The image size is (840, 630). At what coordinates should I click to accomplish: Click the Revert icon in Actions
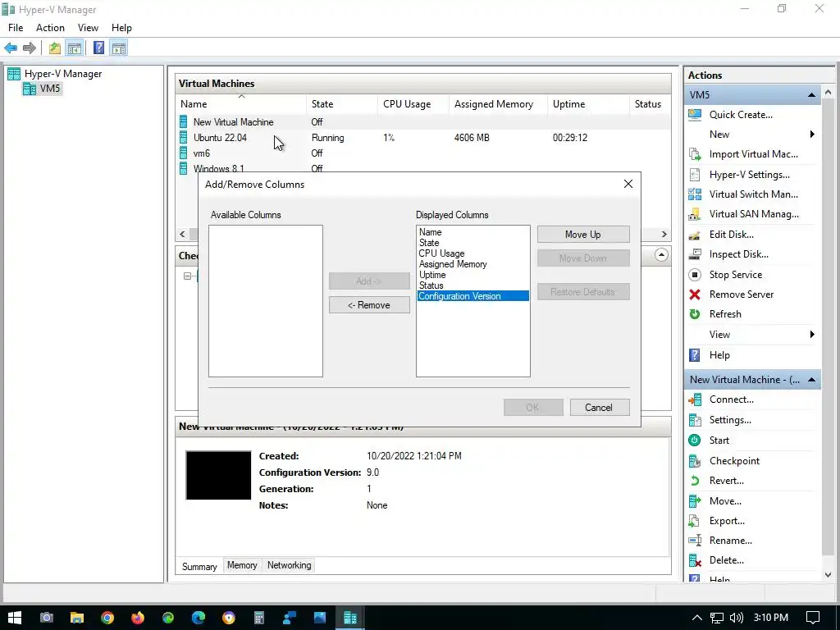coord(695,481)
